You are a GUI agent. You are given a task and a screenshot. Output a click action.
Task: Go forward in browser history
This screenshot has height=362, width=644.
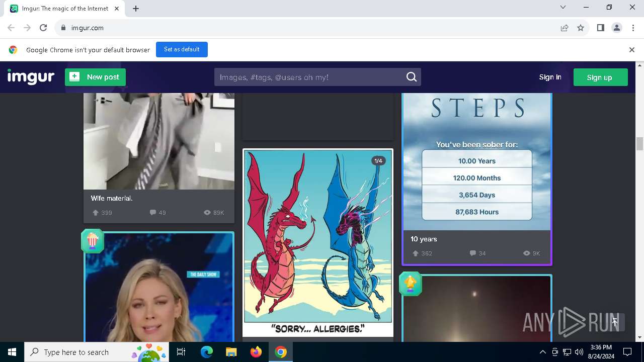coord(27,28)
